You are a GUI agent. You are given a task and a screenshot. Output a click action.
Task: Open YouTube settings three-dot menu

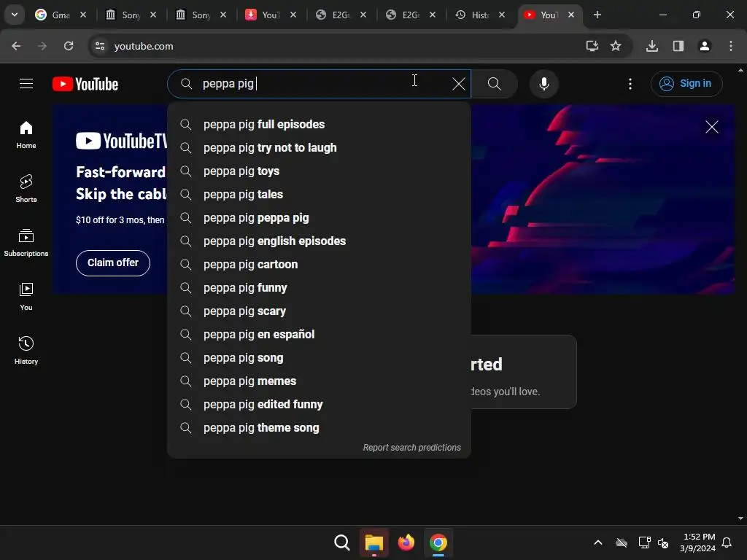point(630,84)
